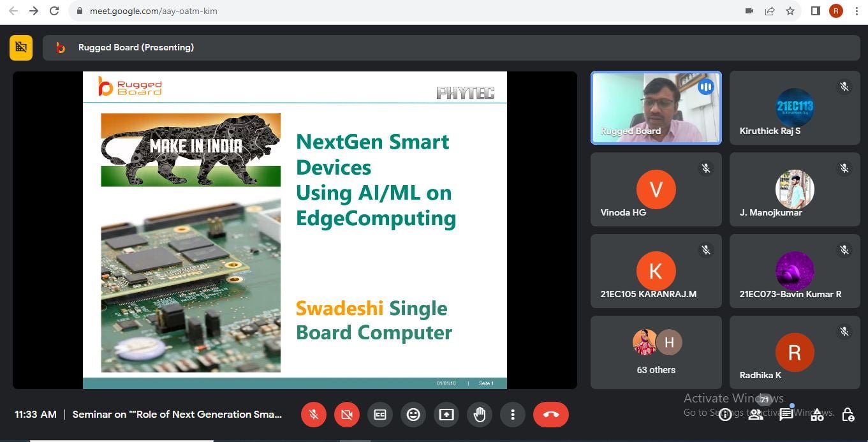The image size is (868, 442).
Task: Select the Rugged Board presenter video tile
Action: [x=656, y=107]
